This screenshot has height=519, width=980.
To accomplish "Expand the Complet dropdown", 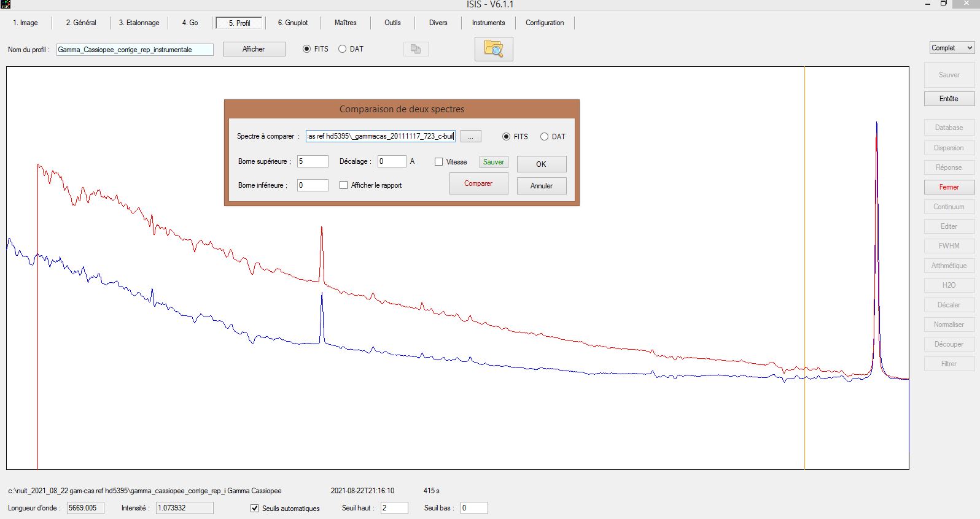I will pyautogui.click(x=952, y=48).
